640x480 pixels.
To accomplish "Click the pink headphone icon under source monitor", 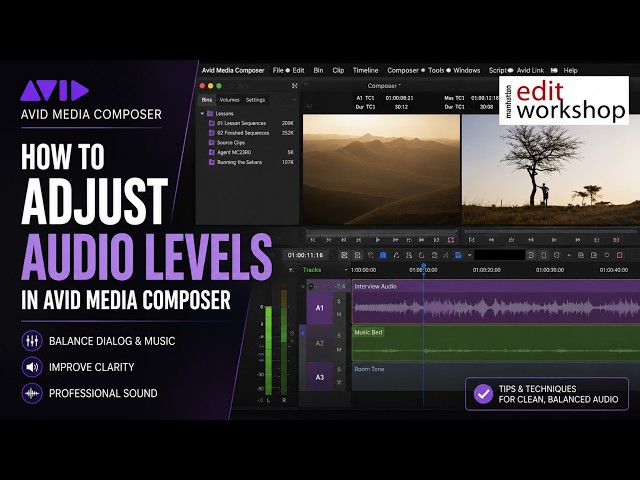I will 451,240.
